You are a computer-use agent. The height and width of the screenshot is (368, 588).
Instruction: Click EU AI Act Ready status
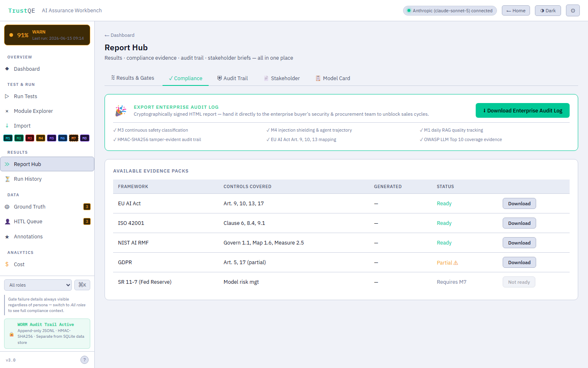[x=444, y=204]
